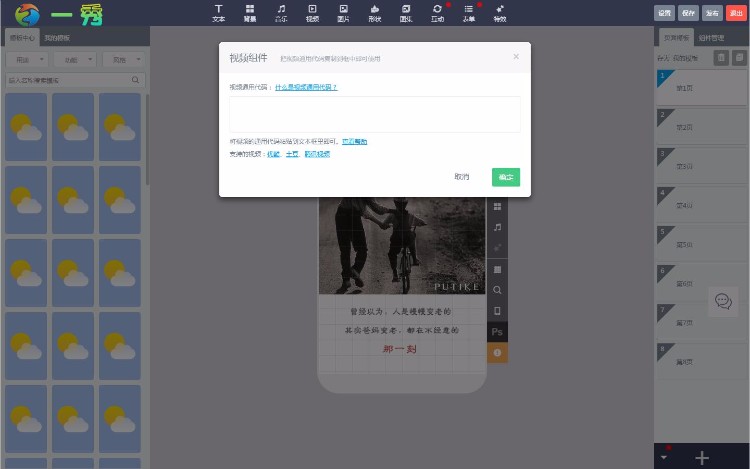The width and height of the screenshot is (750, 469).
Task: Expand the arrow menu at bottom of page panel
Action: point(663,458)
